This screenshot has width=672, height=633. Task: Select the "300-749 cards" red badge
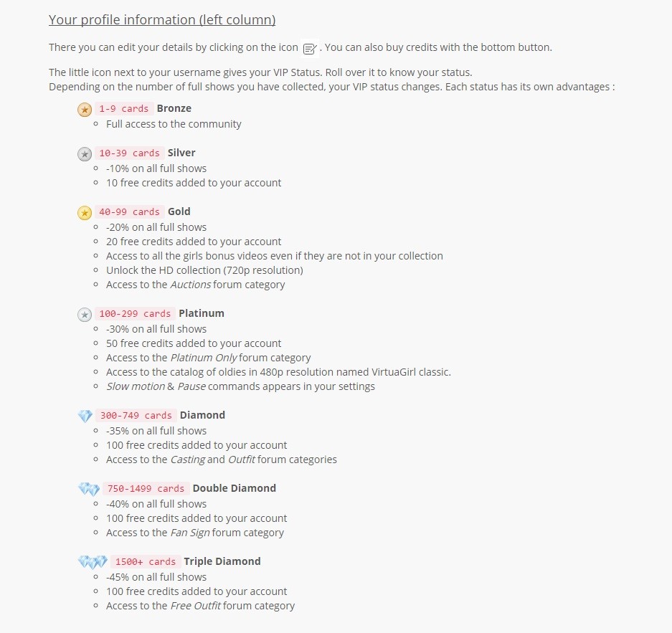click(x=136, y=416)
